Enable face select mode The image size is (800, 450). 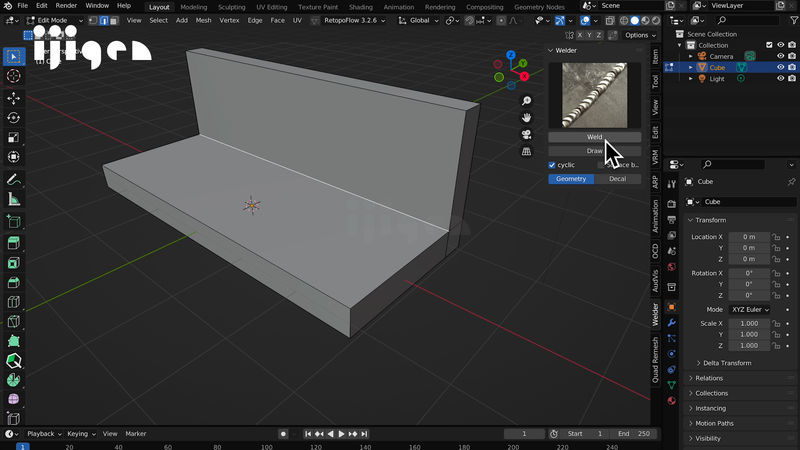114,20
